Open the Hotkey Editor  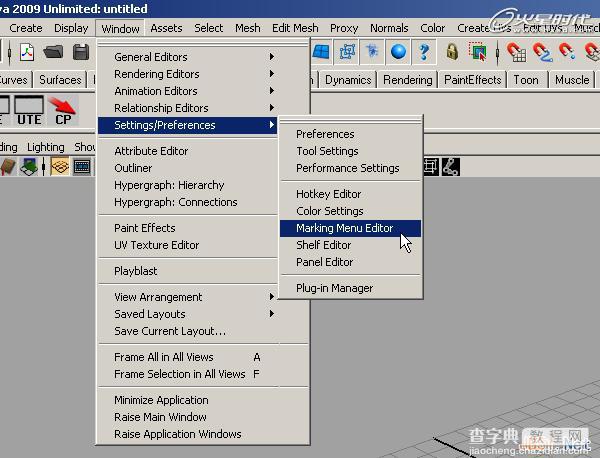click(x=351, y=194)
